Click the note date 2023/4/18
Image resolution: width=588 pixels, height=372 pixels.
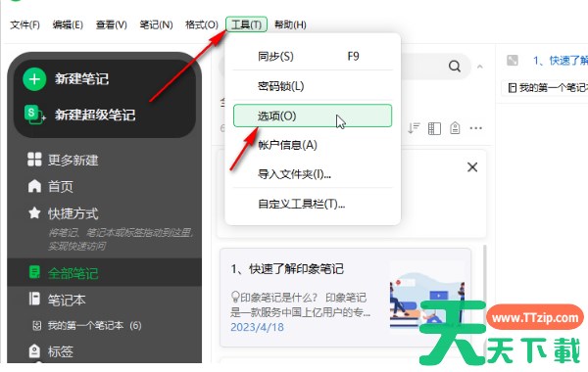point(257,327)
